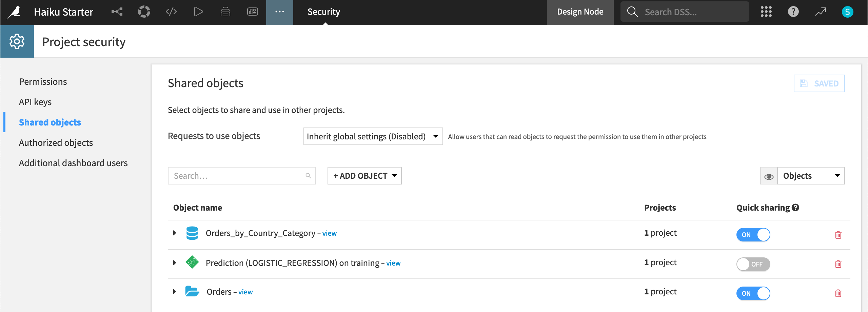The height and width of the screenshot is (312, 868).
Task: Click inside the Search field
Action: pos(237,176)
